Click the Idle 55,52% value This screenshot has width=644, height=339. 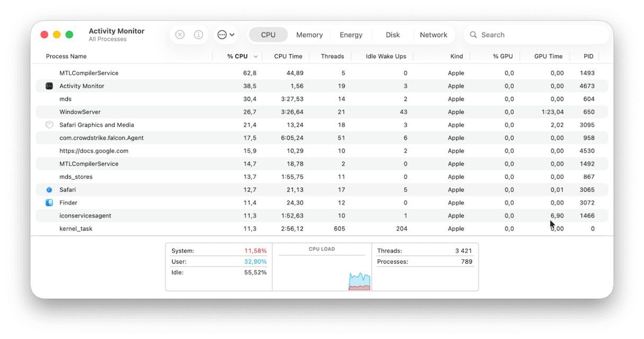pyautogui.click(x=255, y=273)
